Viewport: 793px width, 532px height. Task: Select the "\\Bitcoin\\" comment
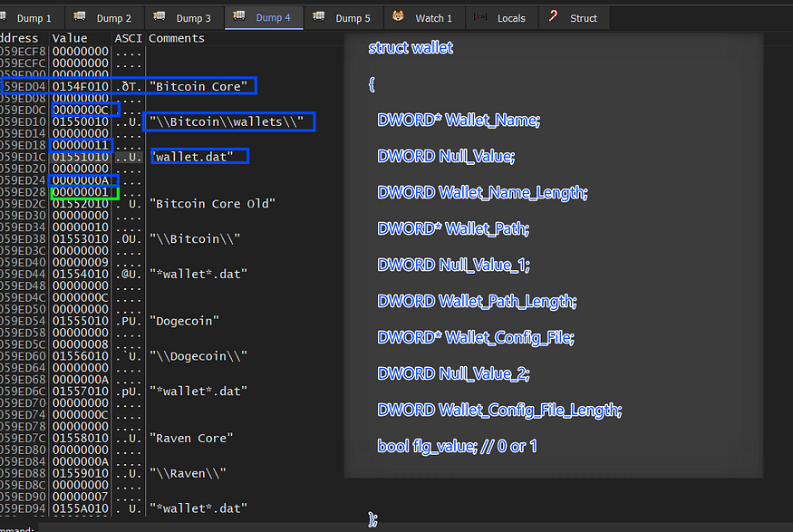click(195, 238)
